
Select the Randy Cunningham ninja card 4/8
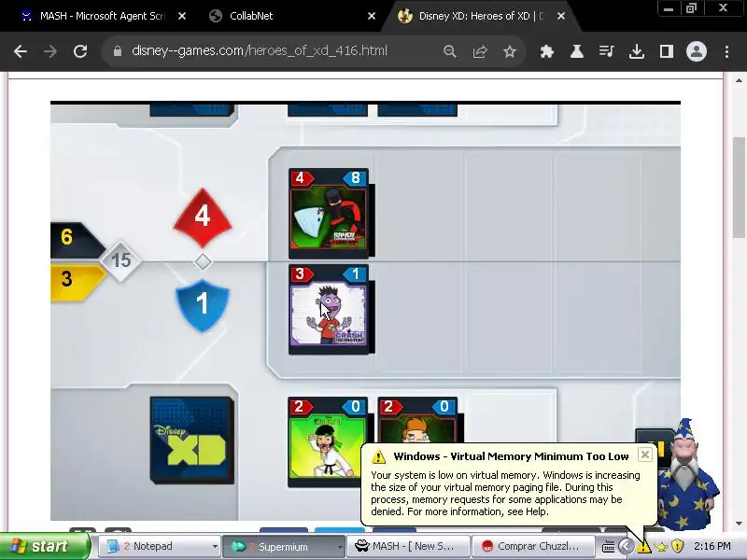(x=329, y=213)
